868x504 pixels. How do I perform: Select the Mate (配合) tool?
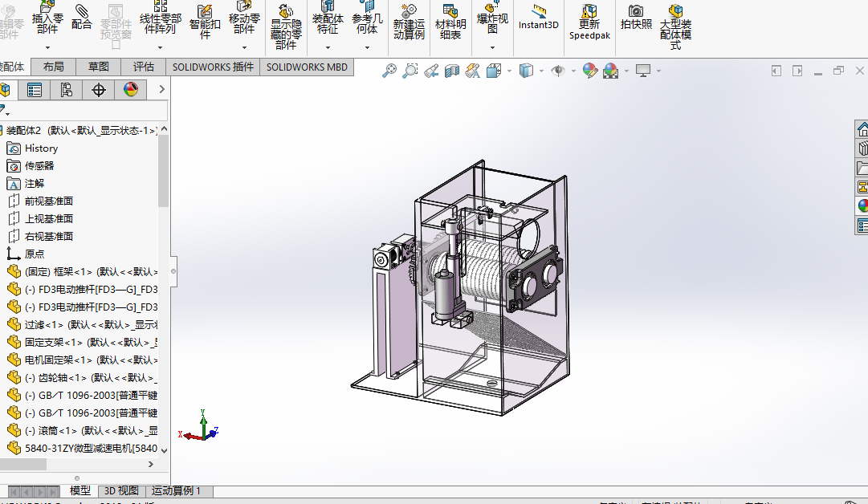81,17
